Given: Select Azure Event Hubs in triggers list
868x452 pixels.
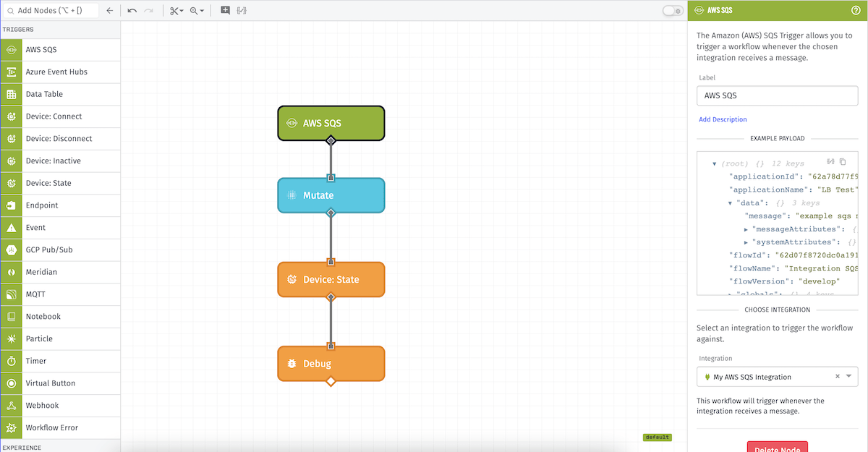Looking at the screenshot, I should pos(60,72).
